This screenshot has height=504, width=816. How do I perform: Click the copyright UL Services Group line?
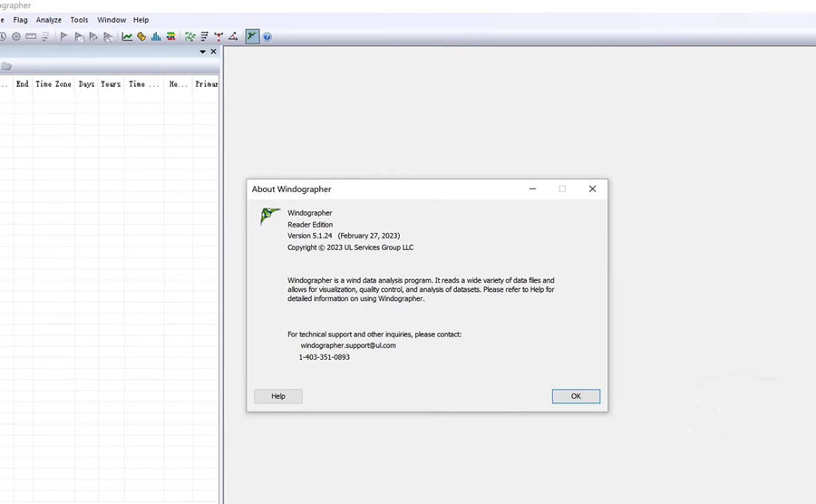[x=350, y=247]
